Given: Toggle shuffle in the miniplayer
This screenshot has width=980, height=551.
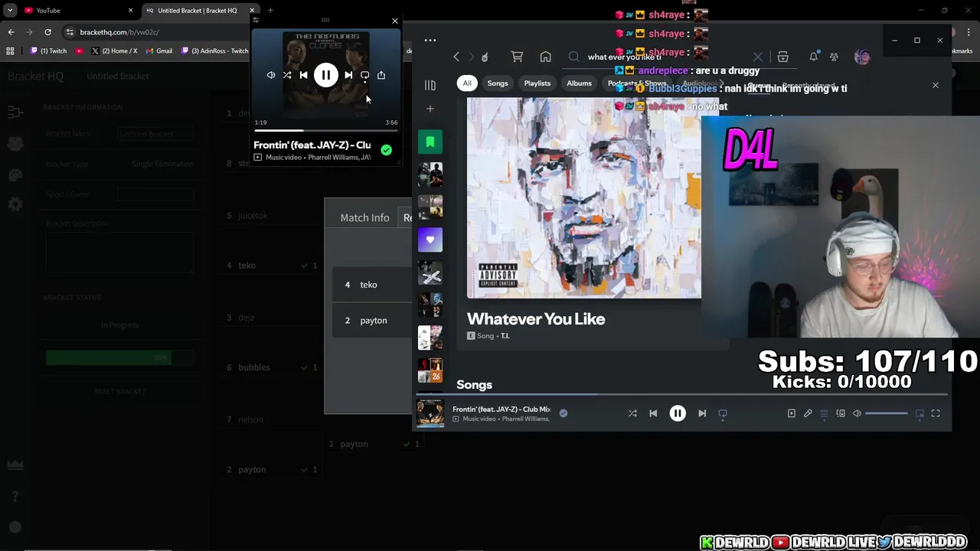Looking at the screenshot, I should click(286, 75).
